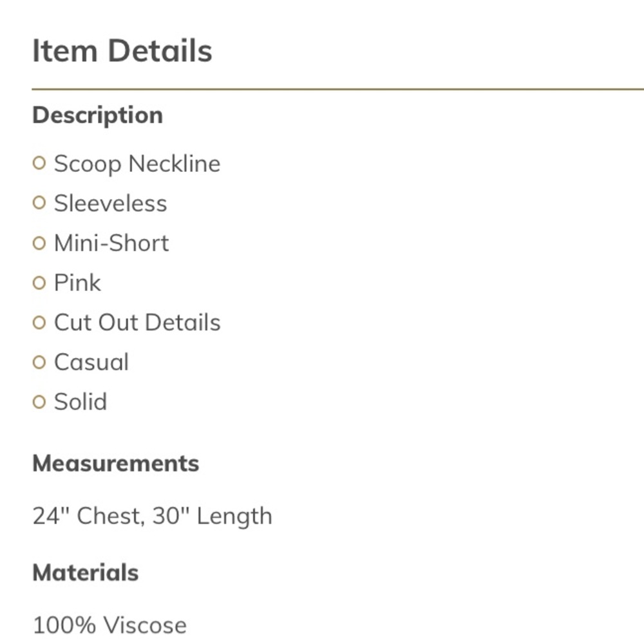Image resolution: width=644 pixels, height=644 pixels.
Task: Select the Materials section heading
Action: coord(86,573)
